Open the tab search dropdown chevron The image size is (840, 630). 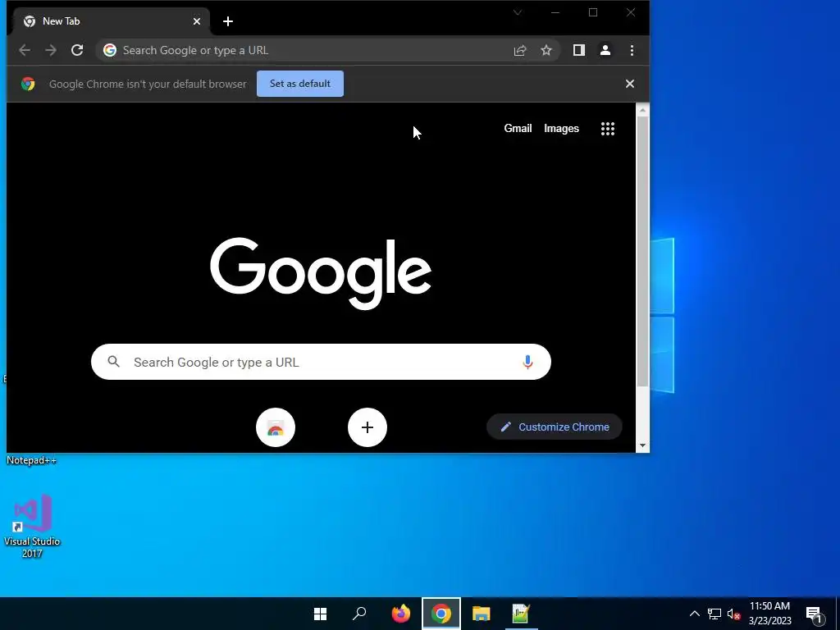pos(518,12)
